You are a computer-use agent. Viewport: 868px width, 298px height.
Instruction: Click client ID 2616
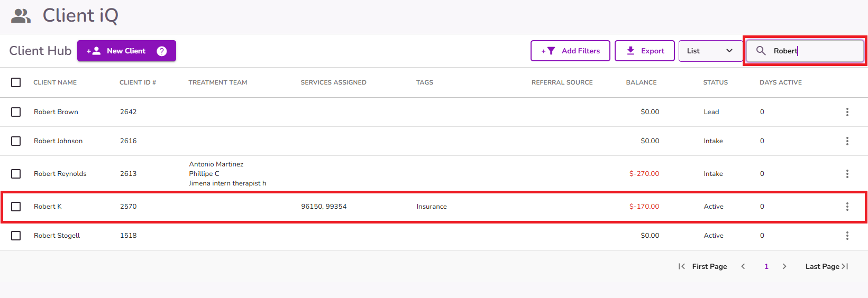point(128,141)
